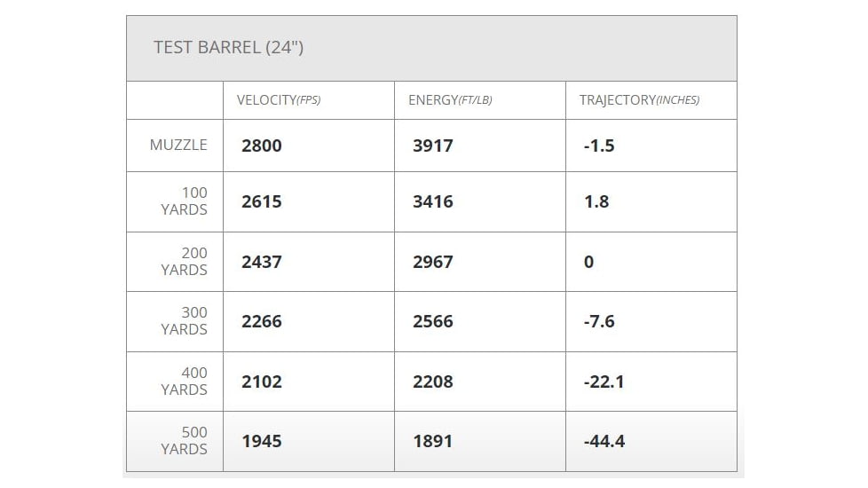This screenshot has height=488, width=868.
Task: Click energy value 2967 at 200 yards
Action: 433,262
